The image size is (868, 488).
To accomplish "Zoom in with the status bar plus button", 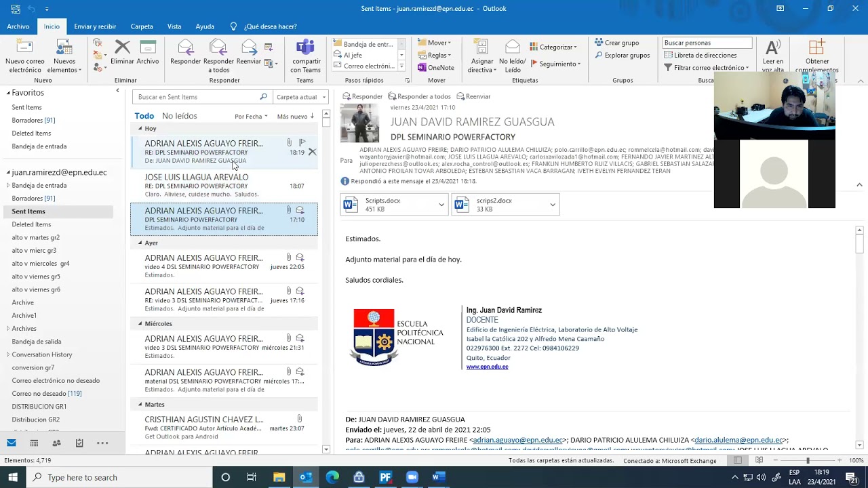I will point(839,461).
